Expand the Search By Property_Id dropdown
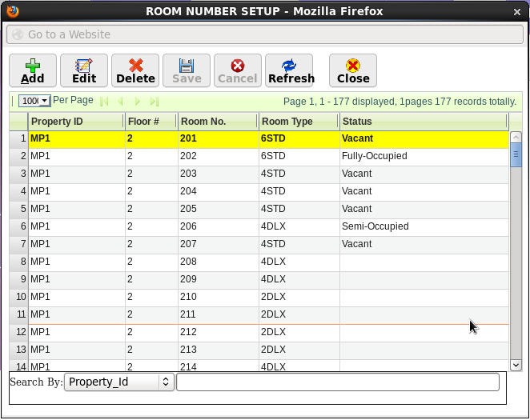Viewport: 530px width, 420px height. pyautogui.click(x=119, y=382)
